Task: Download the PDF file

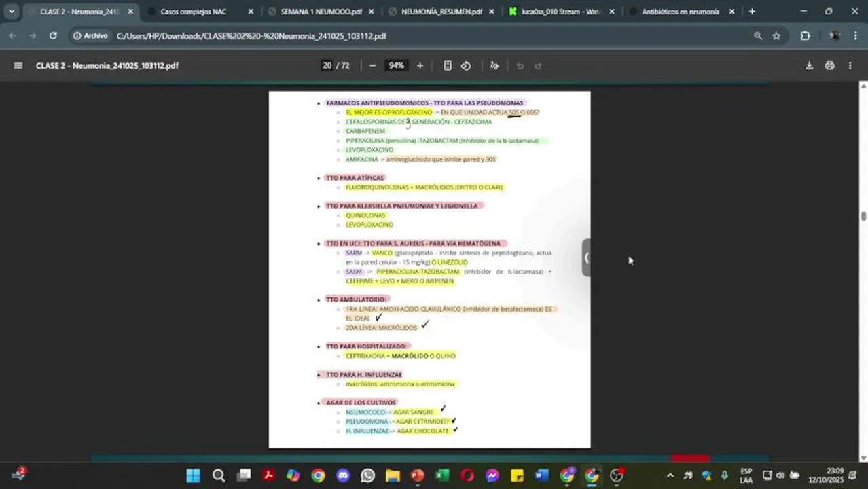Action: [x=809, y=66]
